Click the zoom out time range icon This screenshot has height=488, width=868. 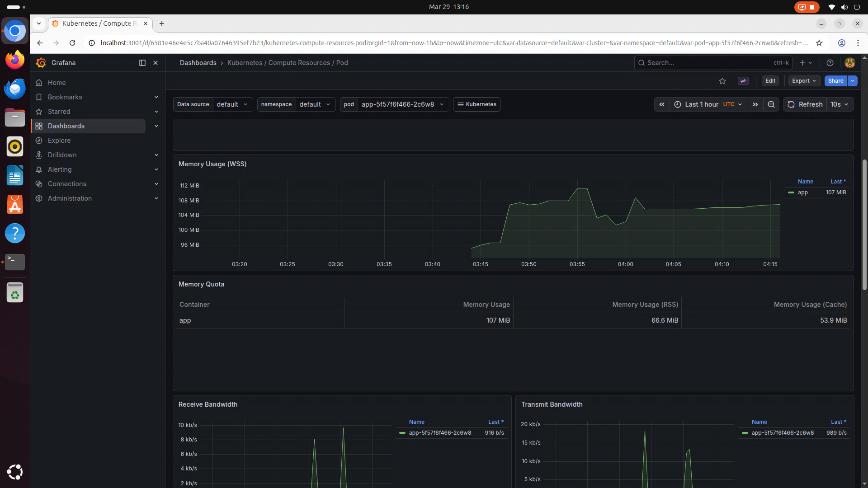click(771, 104)
